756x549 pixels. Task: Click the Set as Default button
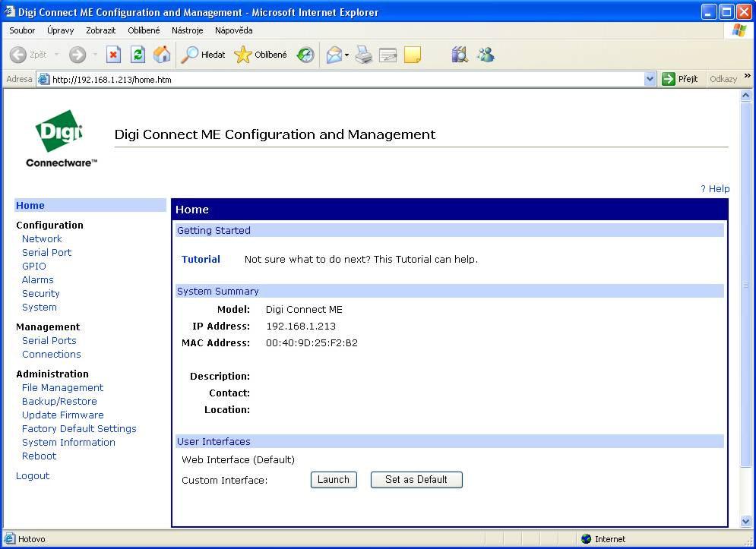(416, 480)
